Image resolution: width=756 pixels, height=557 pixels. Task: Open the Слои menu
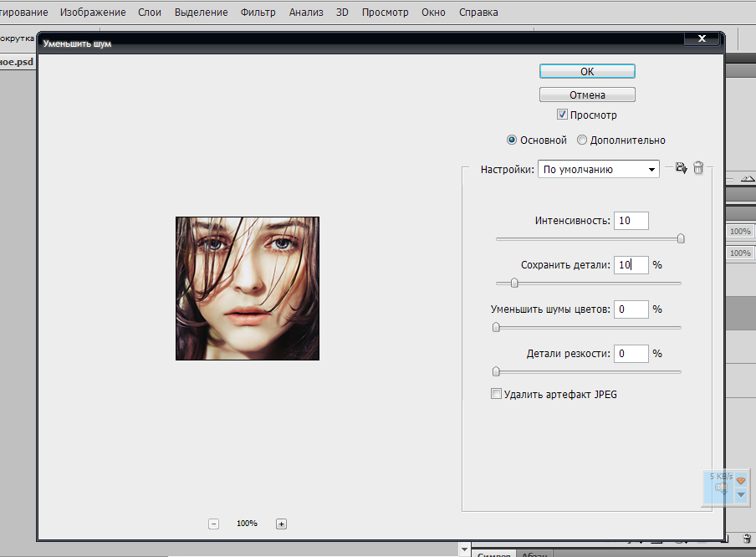(150, 13)
